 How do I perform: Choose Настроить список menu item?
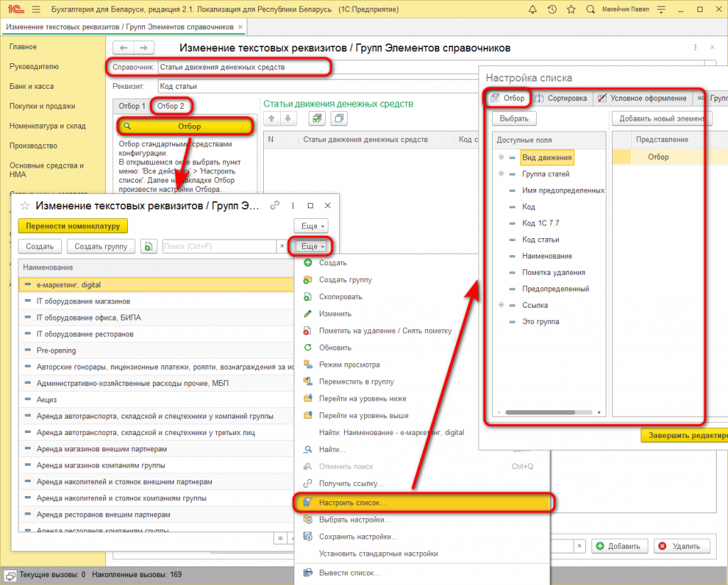(422, 503)
